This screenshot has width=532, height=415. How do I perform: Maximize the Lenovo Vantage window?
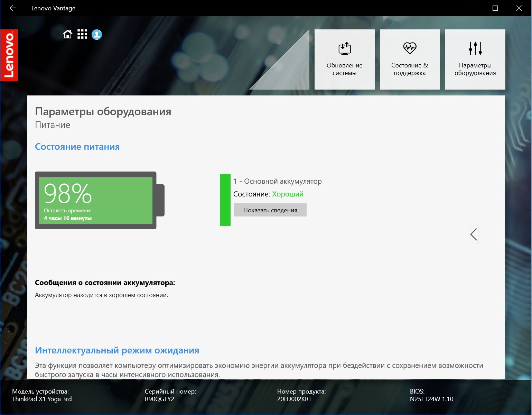click(495, 8)
